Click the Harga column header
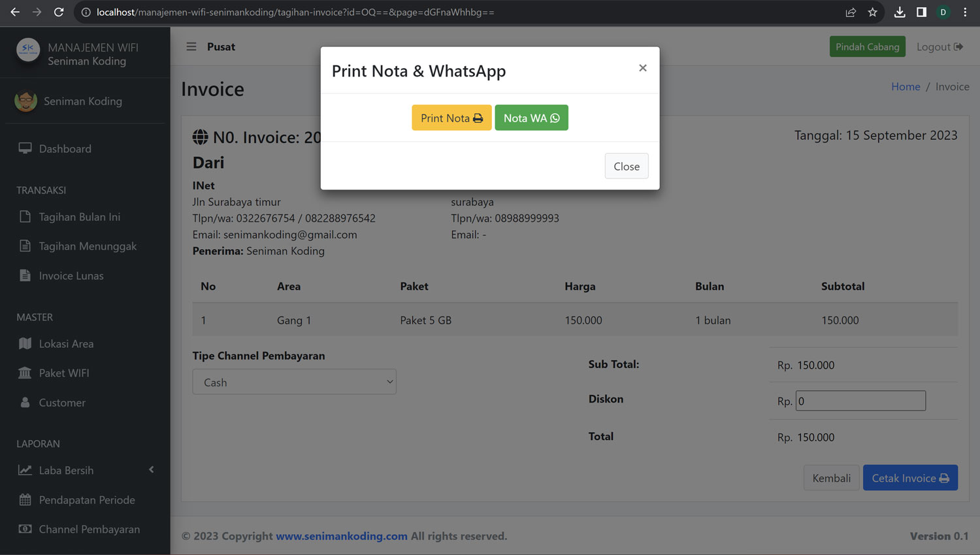The width and height of the screenshot is (980, 555). [580, 286]
